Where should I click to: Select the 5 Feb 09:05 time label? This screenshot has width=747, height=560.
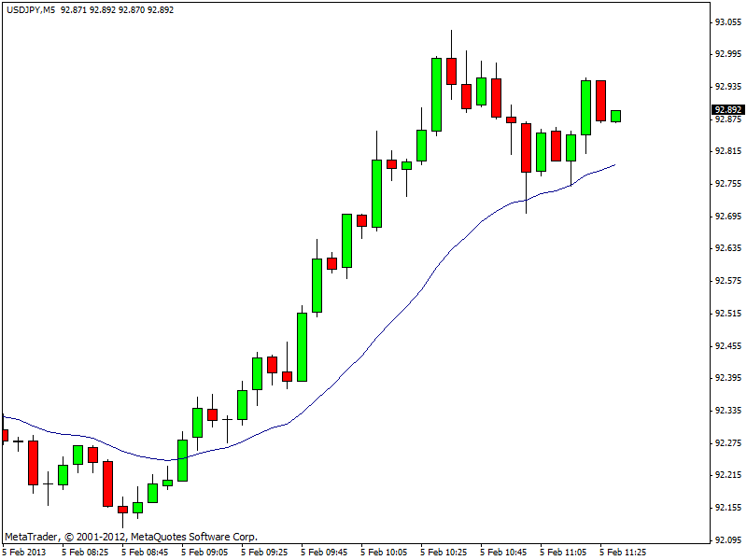click(205, 552)
